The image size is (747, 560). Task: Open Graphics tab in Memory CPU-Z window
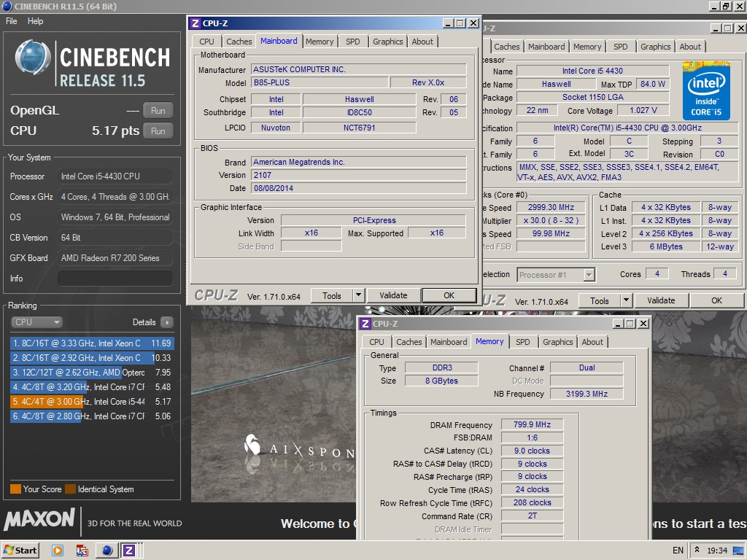click(x=557, y=342)
